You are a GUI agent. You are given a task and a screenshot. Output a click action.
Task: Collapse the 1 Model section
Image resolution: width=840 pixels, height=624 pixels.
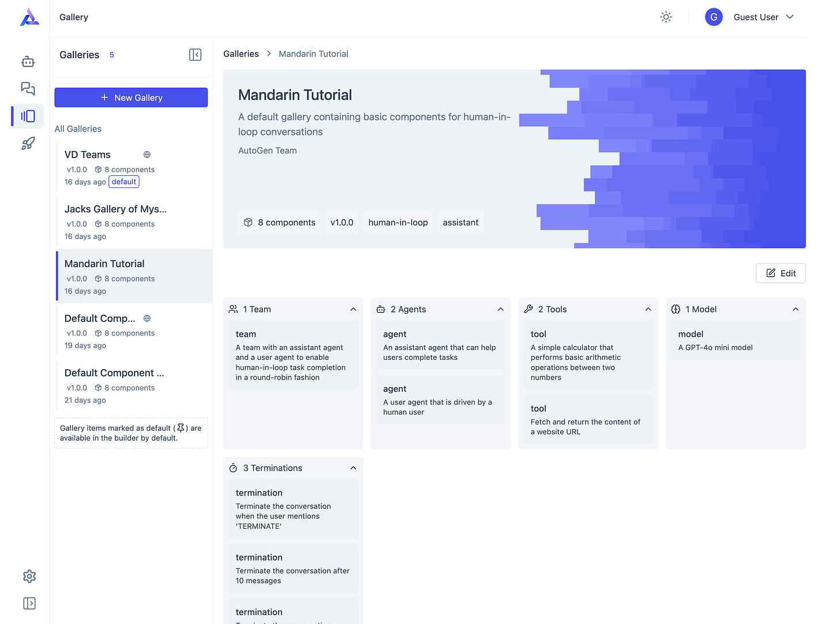pyautogui.click(x=796, y=309)
